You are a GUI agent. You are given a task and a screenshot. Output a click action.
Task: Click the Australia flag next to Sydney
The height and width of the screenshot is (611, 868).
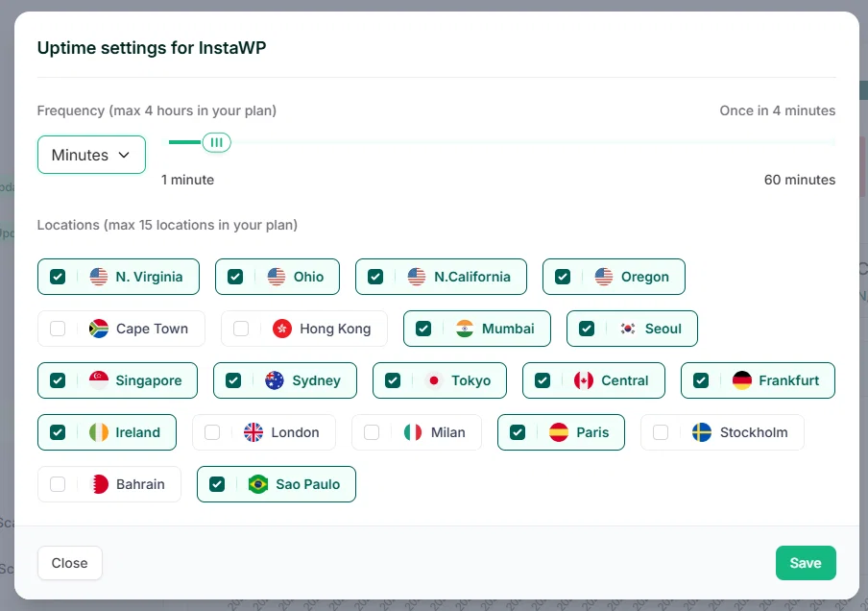click(x=275, y=380)
